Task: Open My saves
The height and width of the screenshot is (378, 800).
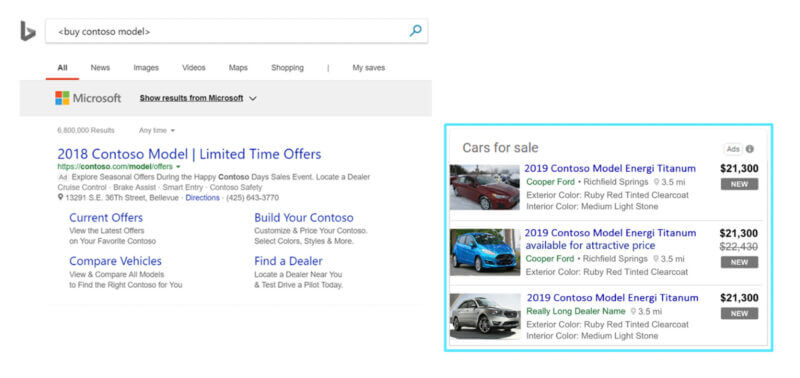Action: point(369,67)
